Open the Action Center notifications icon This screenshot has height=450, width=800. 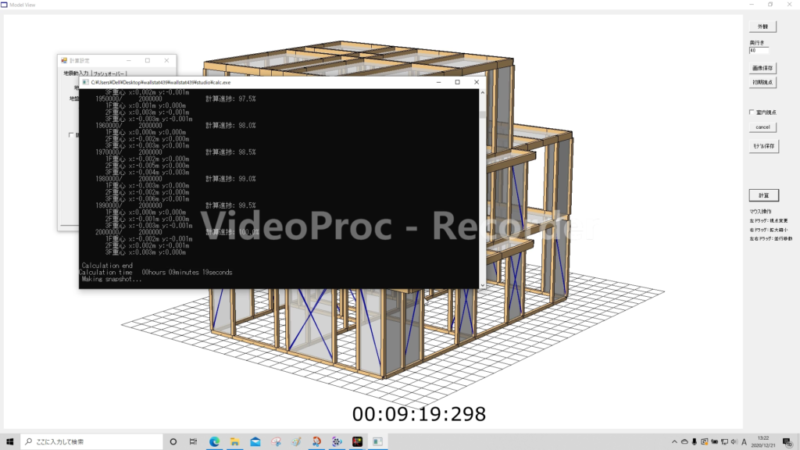click(x=787, y=442)
